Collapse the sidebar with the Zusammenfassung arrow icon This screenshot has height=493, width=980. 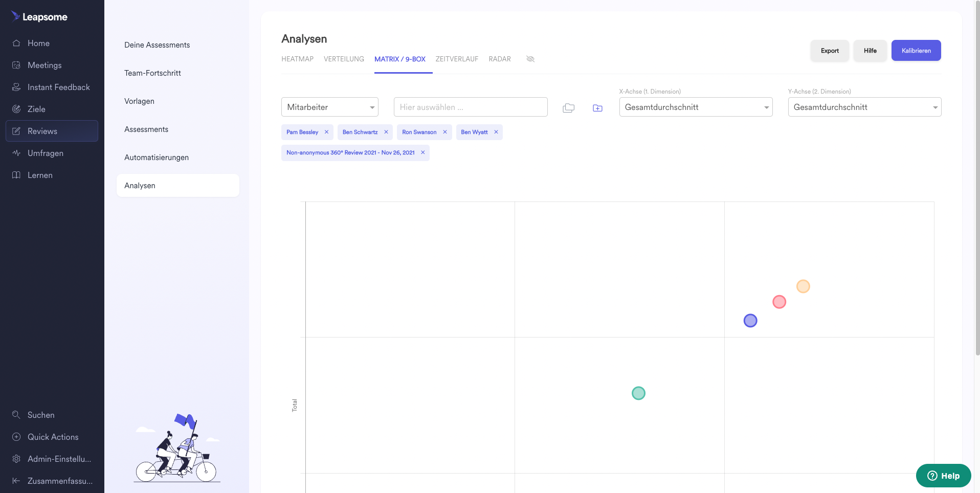16,481
